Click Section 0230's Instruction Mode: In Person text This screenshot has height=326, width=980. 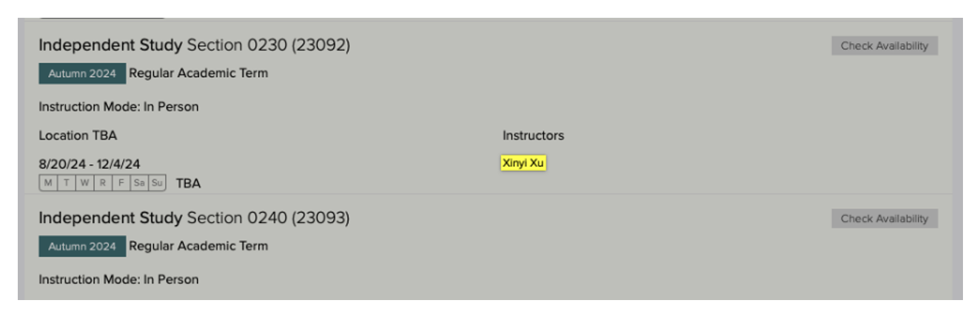click(x=118, y=107)
